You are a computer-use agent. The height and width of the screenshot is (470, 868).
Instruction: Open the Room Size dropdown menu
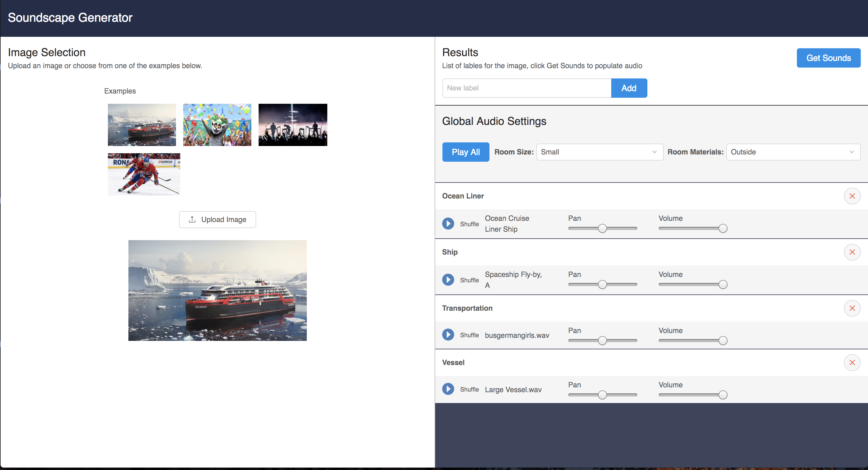(598, 152)
